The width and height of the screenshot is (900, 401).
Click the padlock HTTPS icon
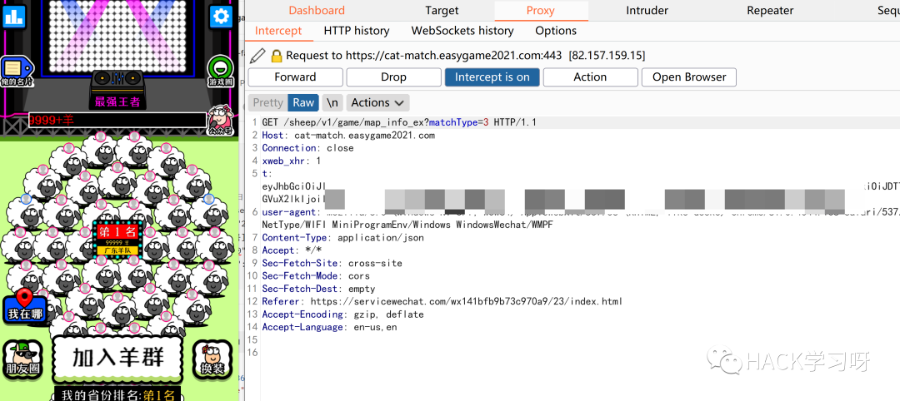pyautogui.click(x=277, y=56)
